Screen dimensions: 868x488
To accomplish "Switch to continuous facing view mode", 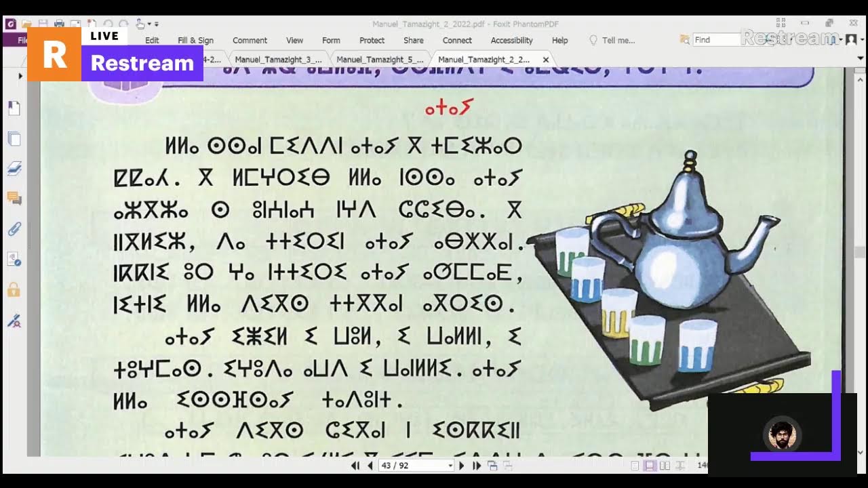I will coord(680,466).
